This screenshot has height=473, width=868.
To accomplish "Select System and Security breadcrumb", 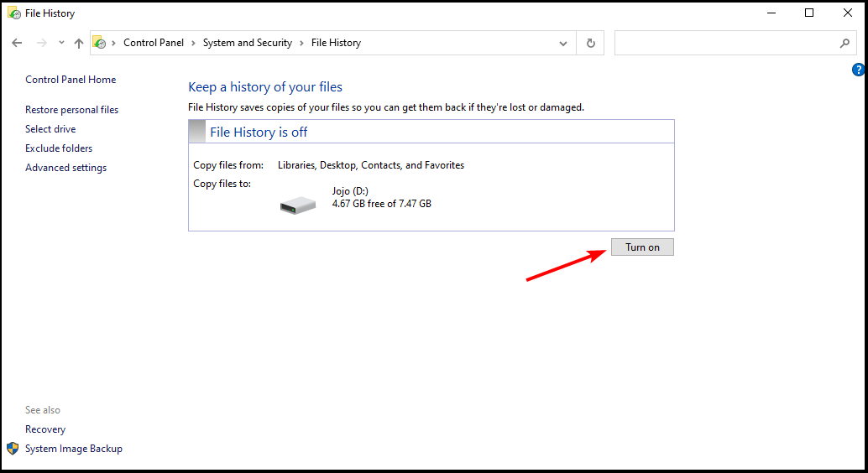I will pyautogui.click(x=248, y=43).
